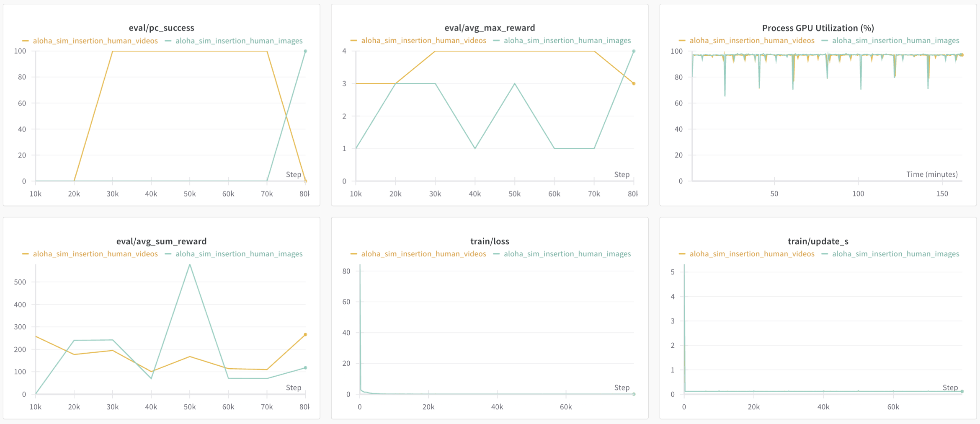Screen dimensions: 980x424
Task: Select the Process GPU Utilization (%) panel title
Action: [818, 28]
